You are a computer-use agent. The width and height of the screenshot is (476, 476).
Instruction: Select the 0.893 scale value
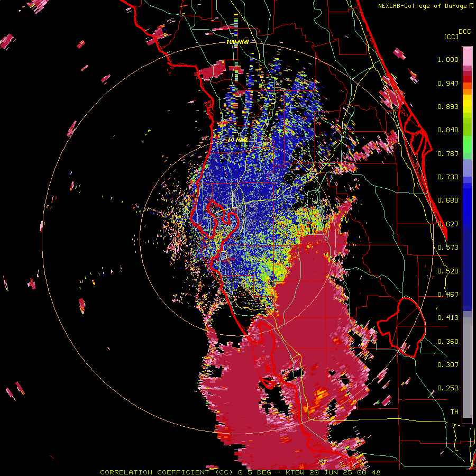(448, 106)
